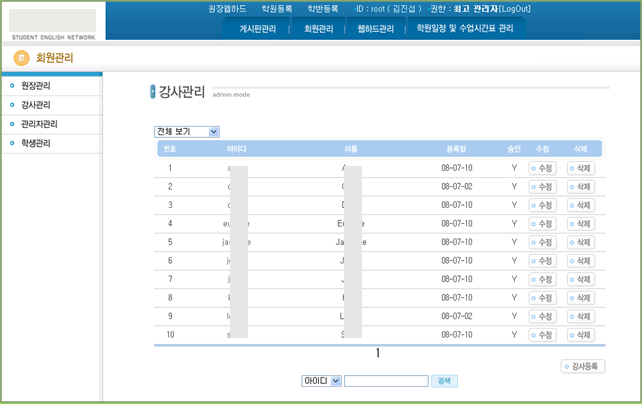This screenshot has height=404, width=642.
Task: Click 삭제 button for row 2
Action: [581, 187]
